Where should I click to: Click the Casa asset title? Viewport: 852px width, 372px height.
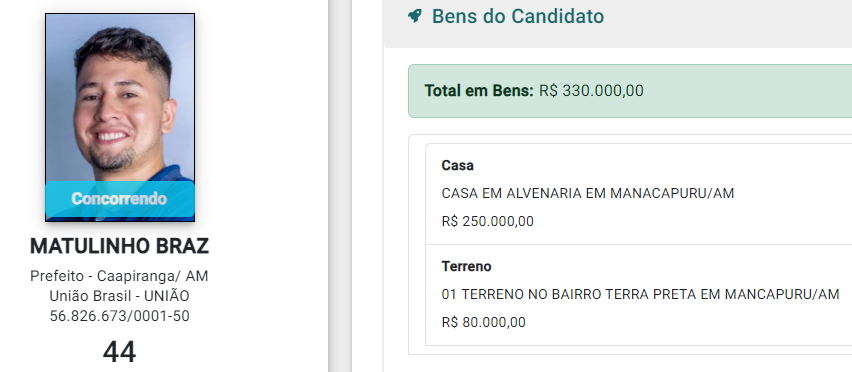458,165
